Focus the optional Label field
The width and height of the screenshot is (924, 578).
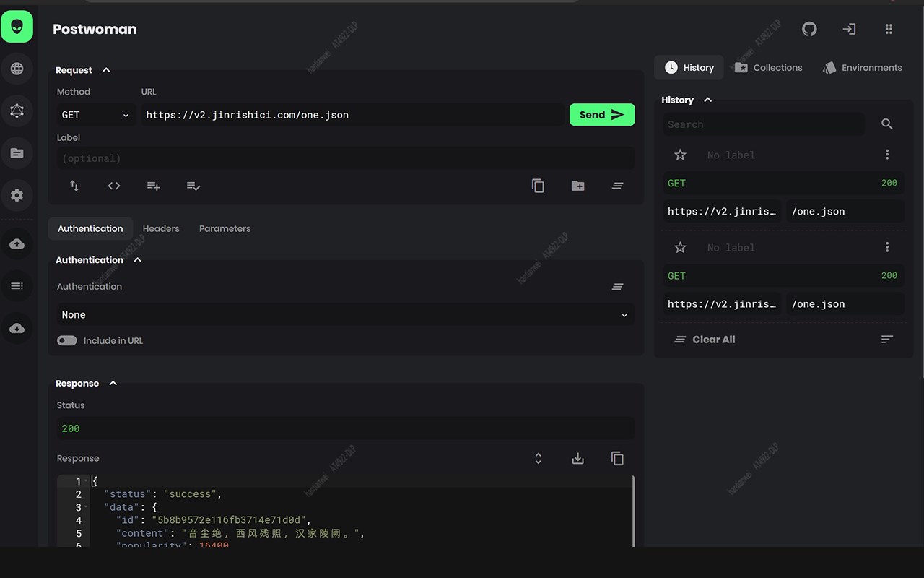point(346,158)
